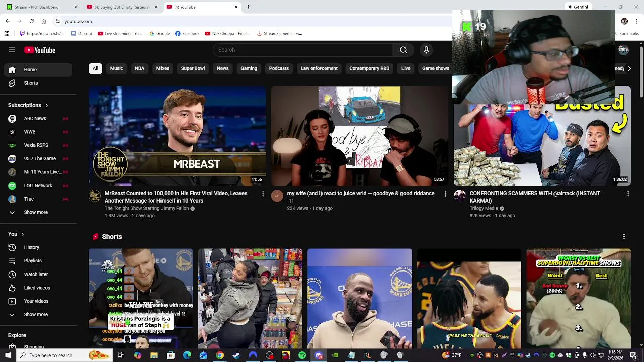644x362 pixels.
Task: Open options for Confronting Scammers video
Action: 628,194
